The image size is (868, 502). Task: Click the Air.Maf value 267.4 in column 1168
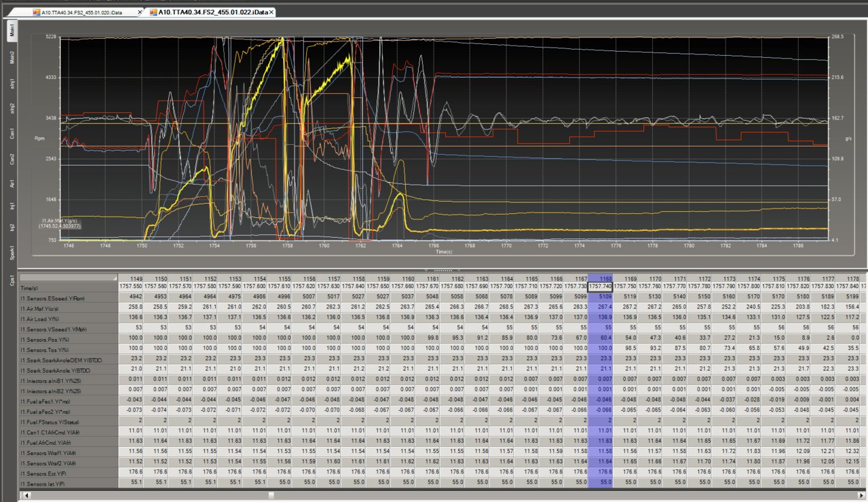(x=600, y=307)
